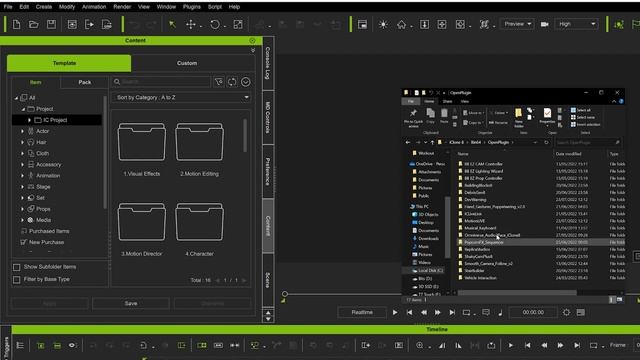Switch to the Custom tab
Image resolution: width=640 pixels, height=360 pixels.
[x=187, y=63]
